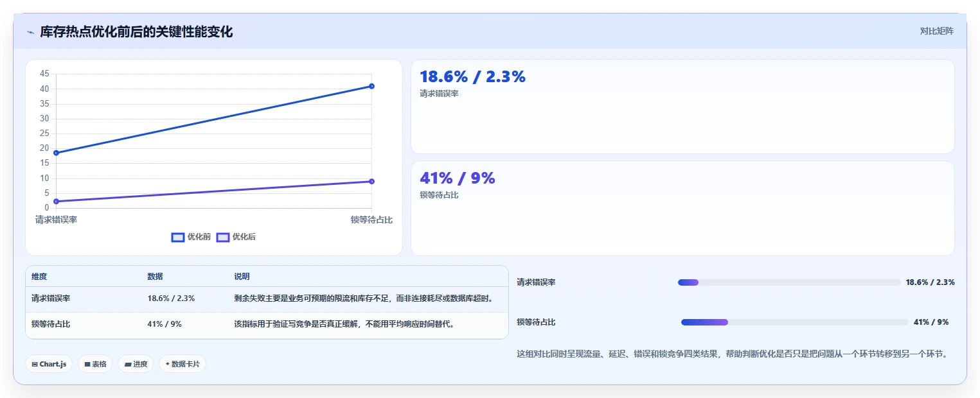Image resolution: width=980 pixels, height=398 pixels.
Task: Click the 剩余失败主要是业务可预期 description cell
Action: pos(364,298)
